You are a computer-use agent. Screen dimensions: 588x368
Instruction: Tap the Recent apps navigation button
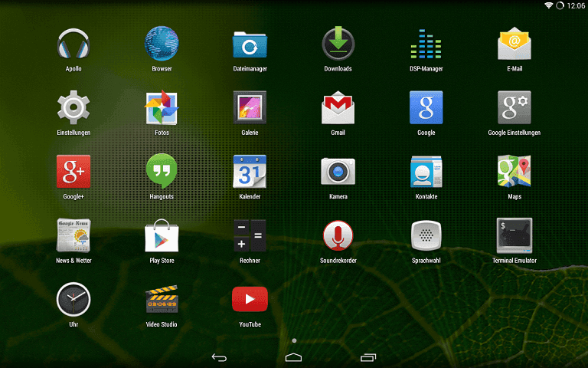pyautogui.click(x=367, y=357)
